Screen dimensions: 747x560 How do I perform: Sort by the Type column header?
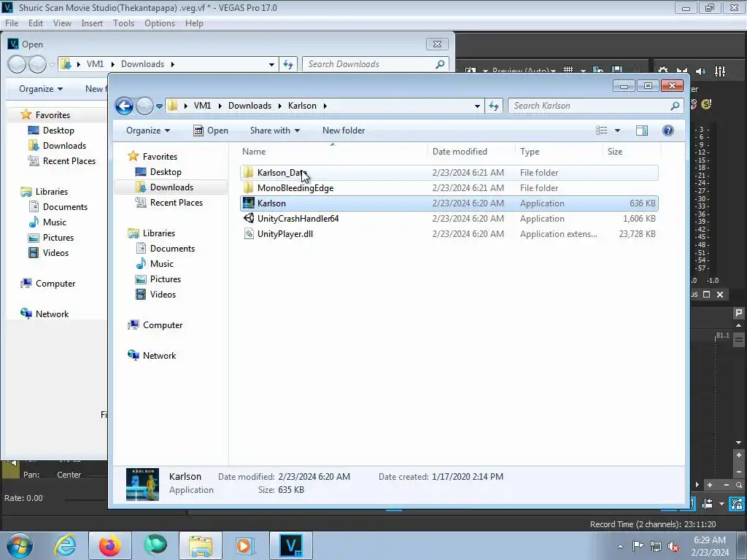(x=560, y=152)
